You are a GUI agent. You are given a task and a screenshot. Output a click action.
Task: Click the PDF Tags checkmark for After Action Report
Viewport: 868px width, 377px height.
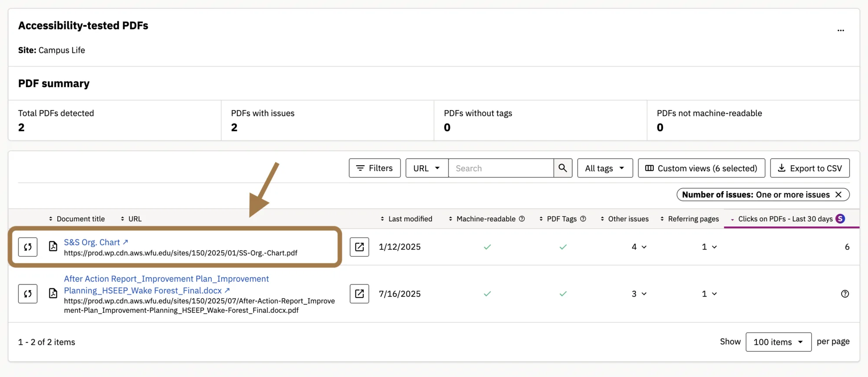click(x=563, y=294)
